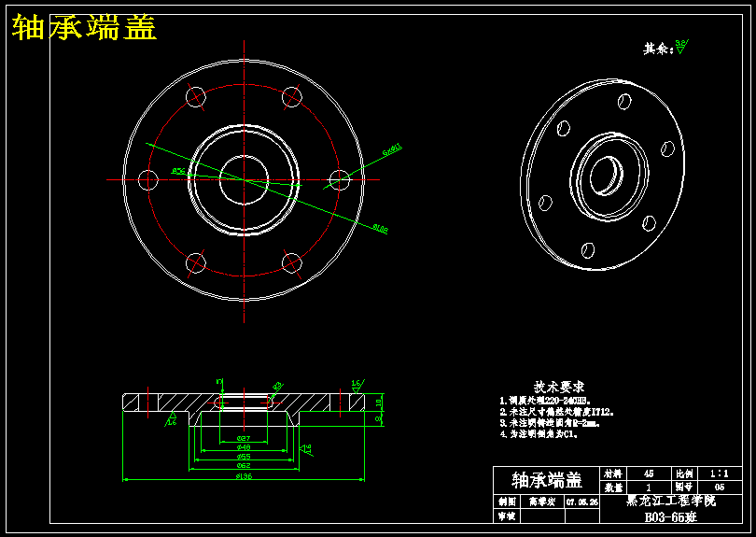Viewport: 756px width, 537px height.
Task: Click the date 07.05.26
Action: 582,502
